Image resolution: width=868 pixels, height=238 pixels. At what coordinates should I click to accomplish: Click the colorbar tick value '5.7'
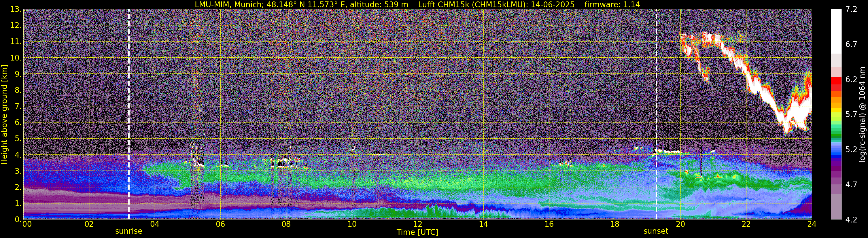(x=851, y=114)
